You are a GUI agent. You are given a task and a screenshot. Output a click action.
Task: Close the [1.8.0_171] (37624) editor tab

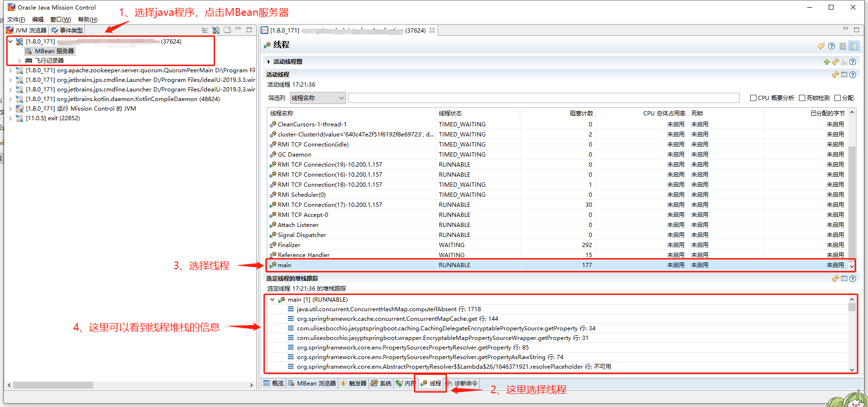[x=432, y=30]
